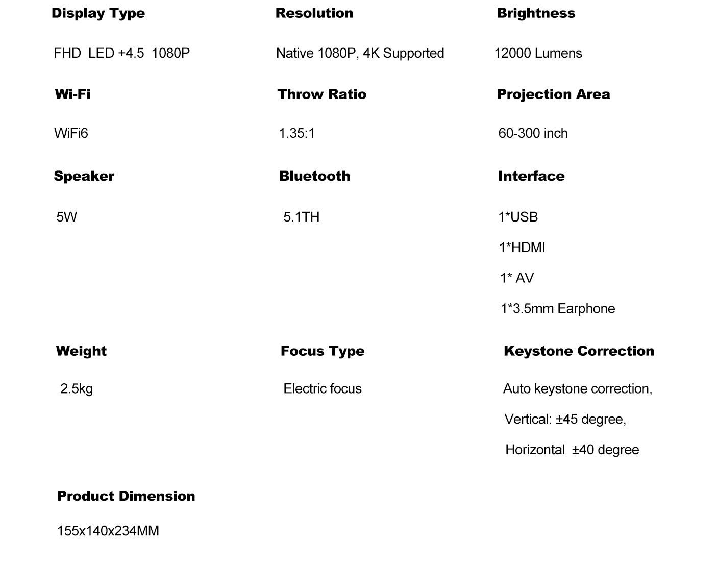Click the Focus Type heading
This screenshot has height=588, width=718.
(x=323, y=351)
